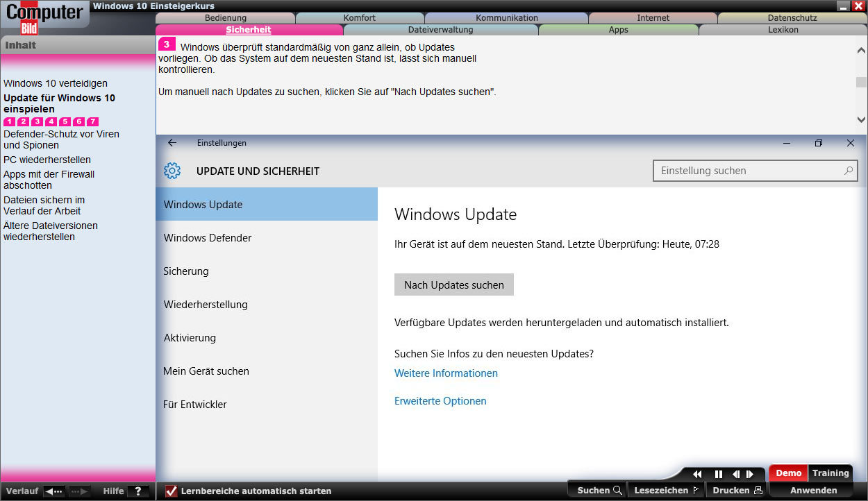Minimize the Einstellungen window
This screenshot has height=501, width=868.
pyautogui.click(x=787, y=143)
